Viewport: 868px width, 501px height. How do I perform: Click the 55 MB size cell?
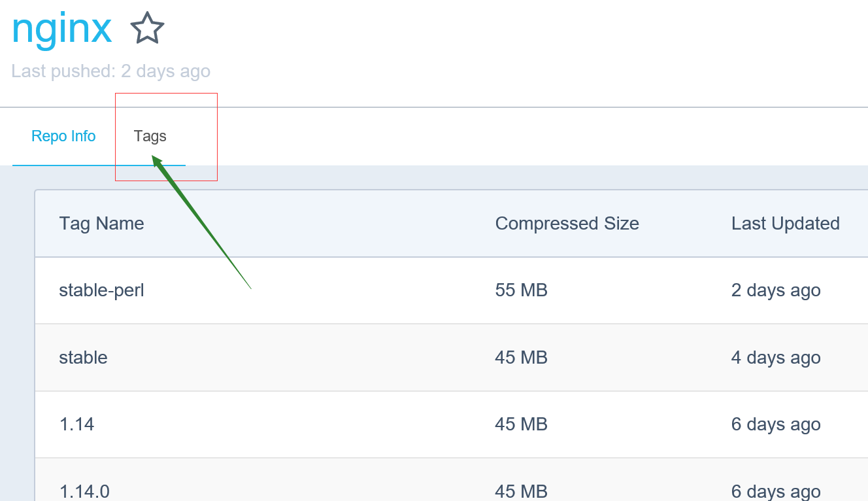click(x=521, y=290)
